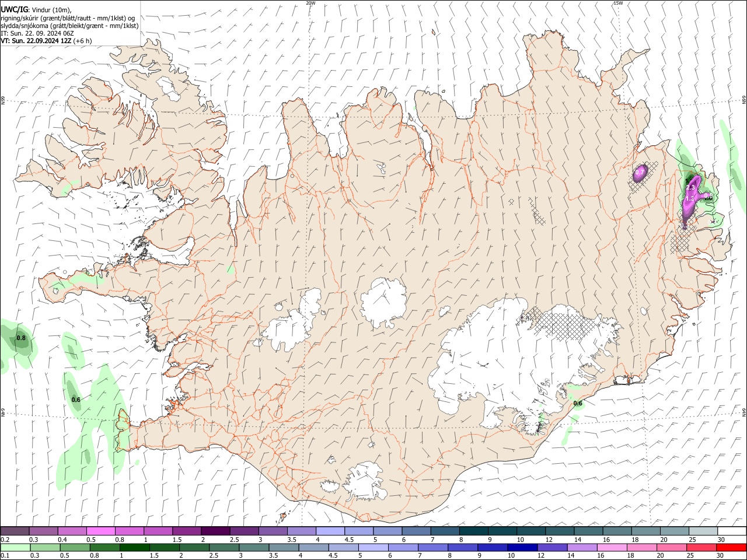Click the 0.8 precipitation value on the green patch
Screen dimensions: 747x560
point(22,338)
